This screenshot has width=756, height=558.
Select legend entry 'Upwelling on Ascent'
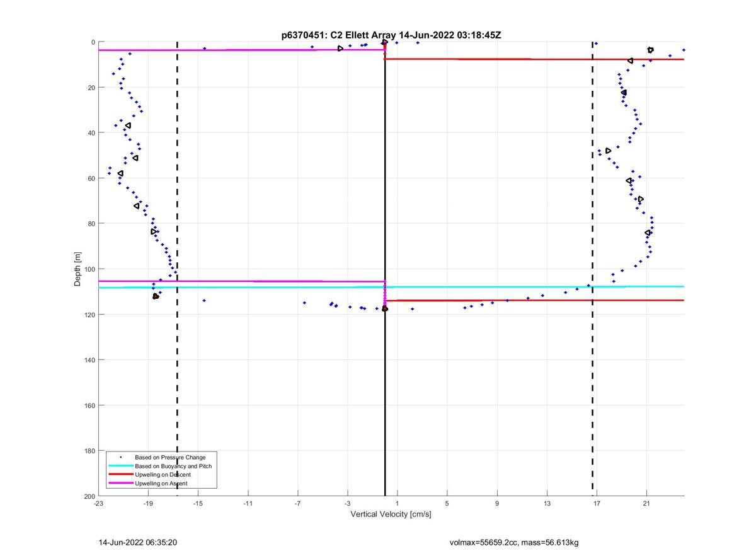point(161,484)
